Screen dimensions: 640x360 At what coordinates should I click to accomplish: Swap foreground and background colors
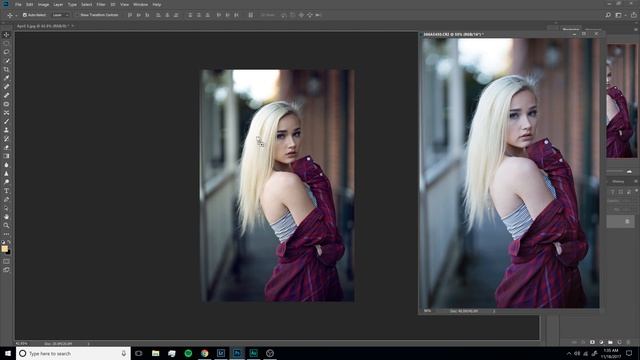(x=9, y=242)
